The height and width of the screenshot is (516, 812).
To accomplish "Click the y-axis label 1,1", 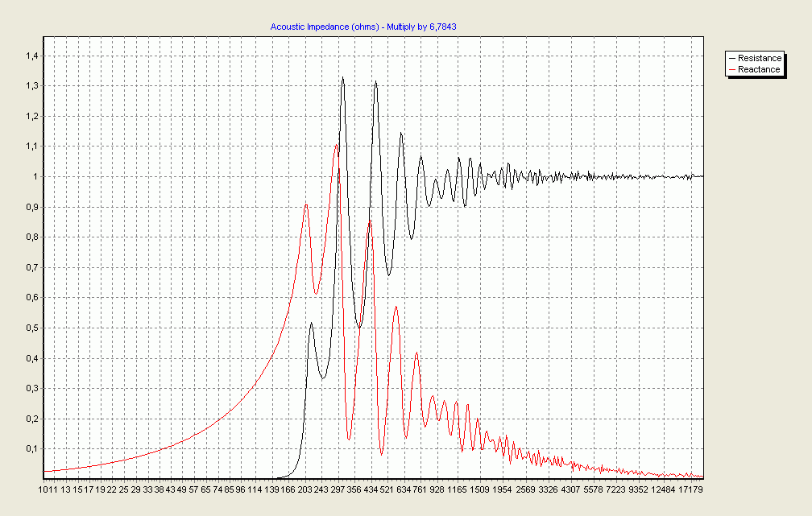I will click(32, 147).
